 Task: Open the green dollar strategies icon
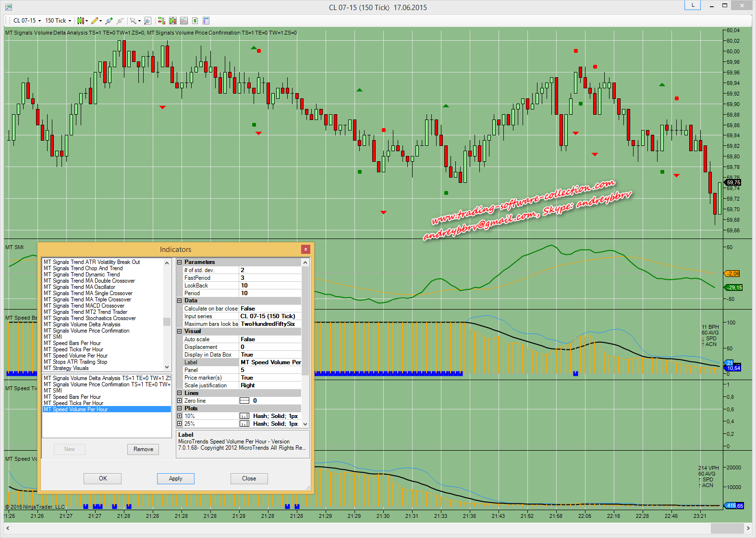(x=195, y=21)
